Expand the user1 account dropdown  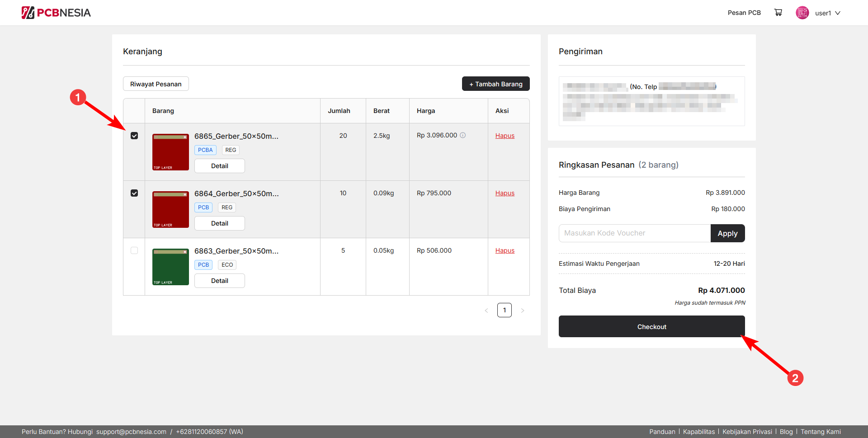[828, 13]
